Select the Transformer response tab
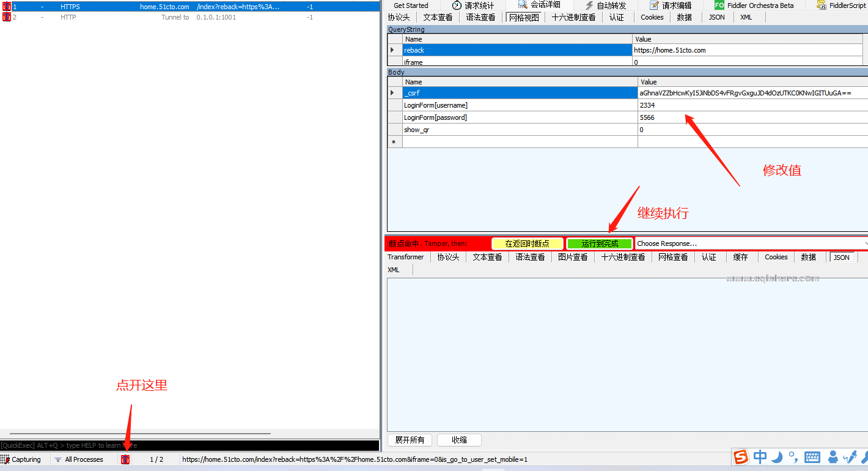Viewport: 868px width, 471px height. point(405,258)
